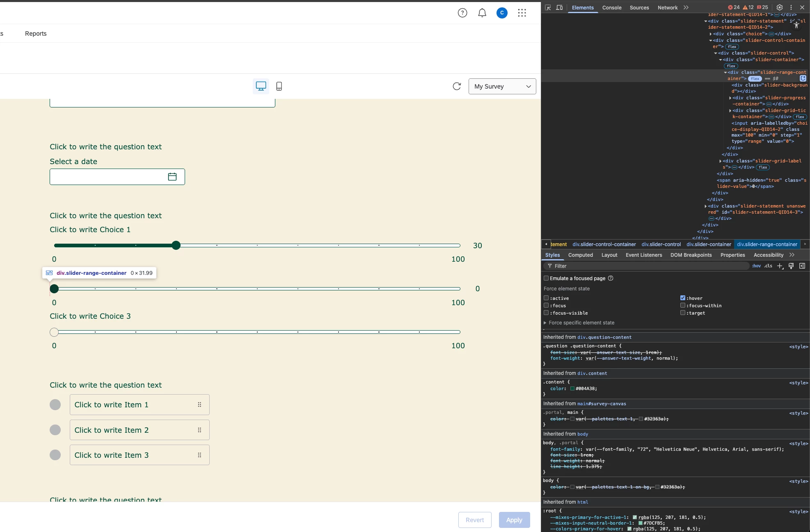
Task: Expand the slider-statement unanswered QID14-3 node
Action: [706, 206]
